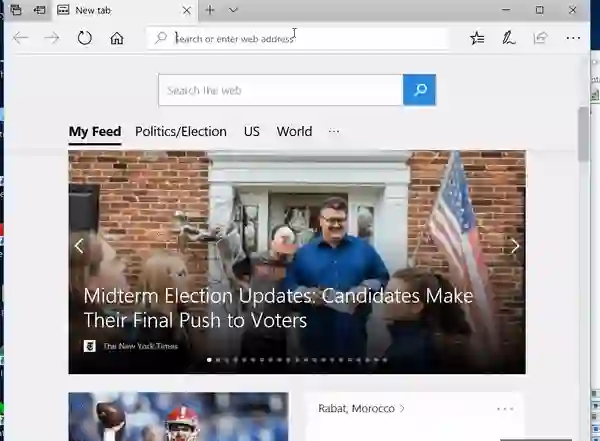
Task: Select the World feed tab
Action: click(294, 131)
